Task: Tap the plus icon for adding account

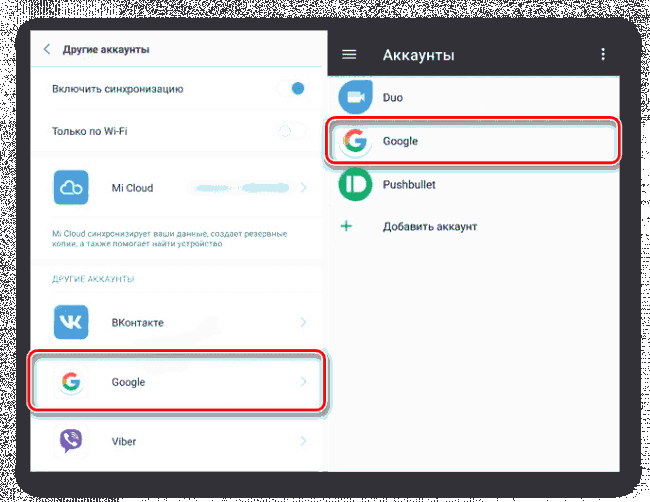Action: pos(346,226)
